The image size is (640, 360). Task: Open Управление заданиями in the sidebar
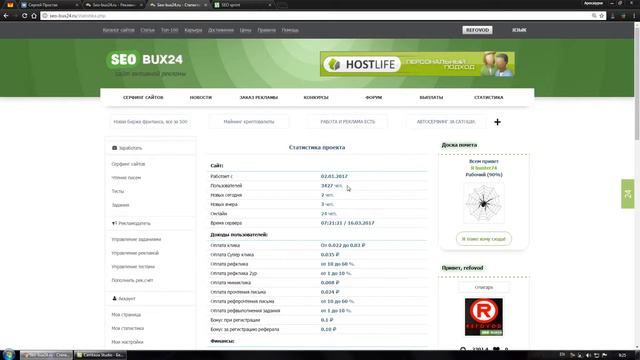(136, 239)
